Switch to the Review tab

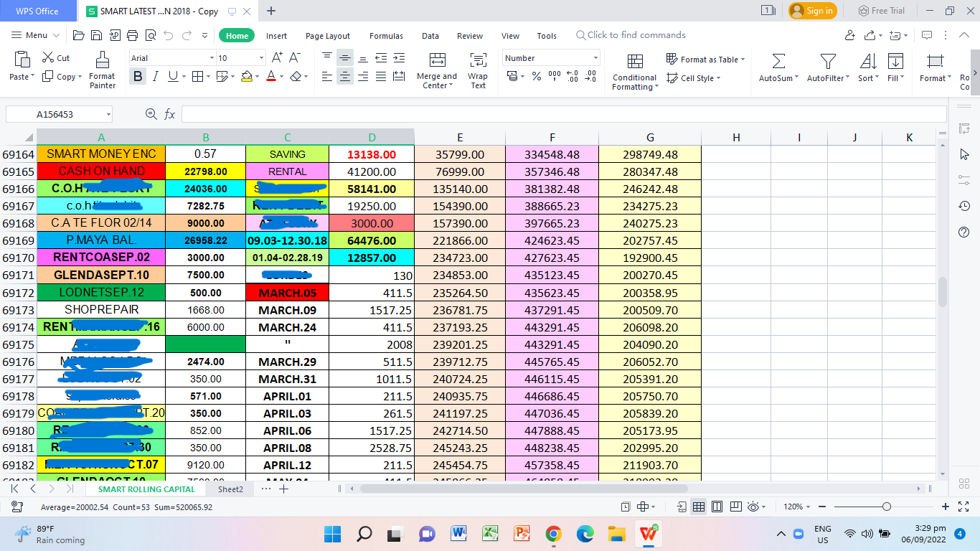point(470,36)
